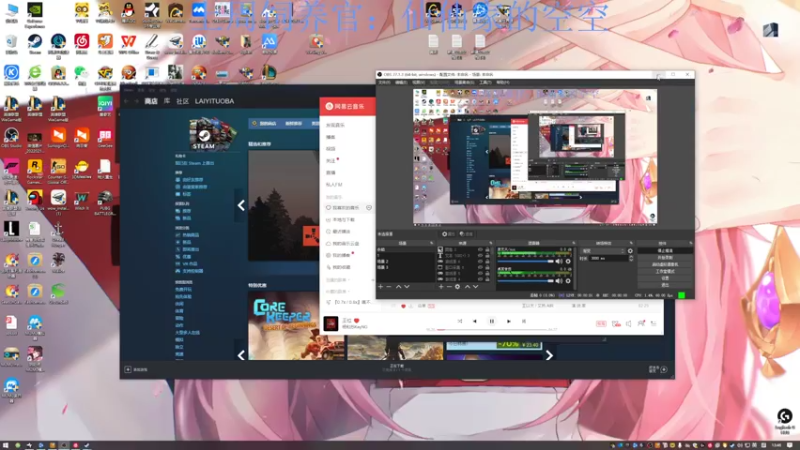Image resolution: width=800 pixels, height=450 pixels.
Task: Lock the image source in OBS
Action: pos(487,249)
